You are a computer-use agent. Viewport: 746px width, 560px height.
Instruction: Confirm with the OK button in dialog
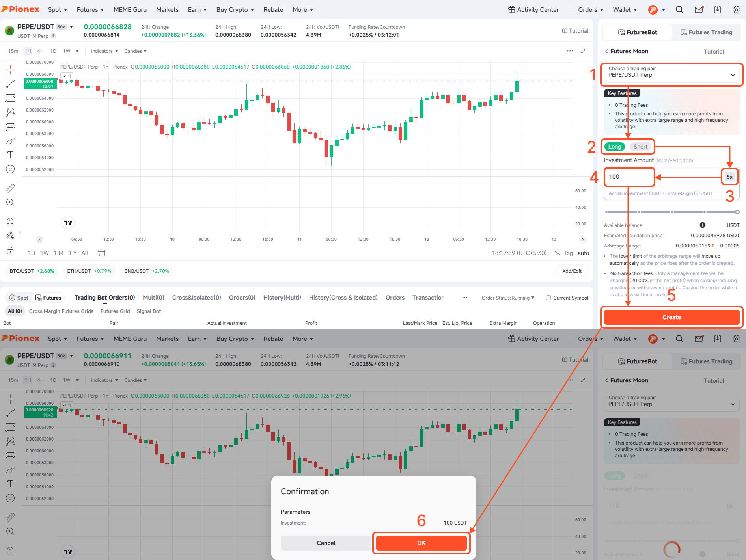(421, 543)
